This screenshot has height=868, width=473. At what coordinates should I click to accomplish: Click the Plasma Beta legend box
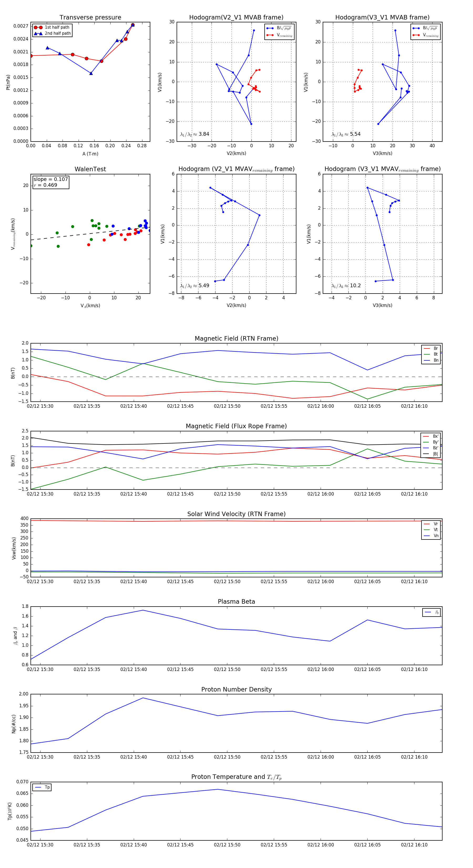tap(431, 612)
